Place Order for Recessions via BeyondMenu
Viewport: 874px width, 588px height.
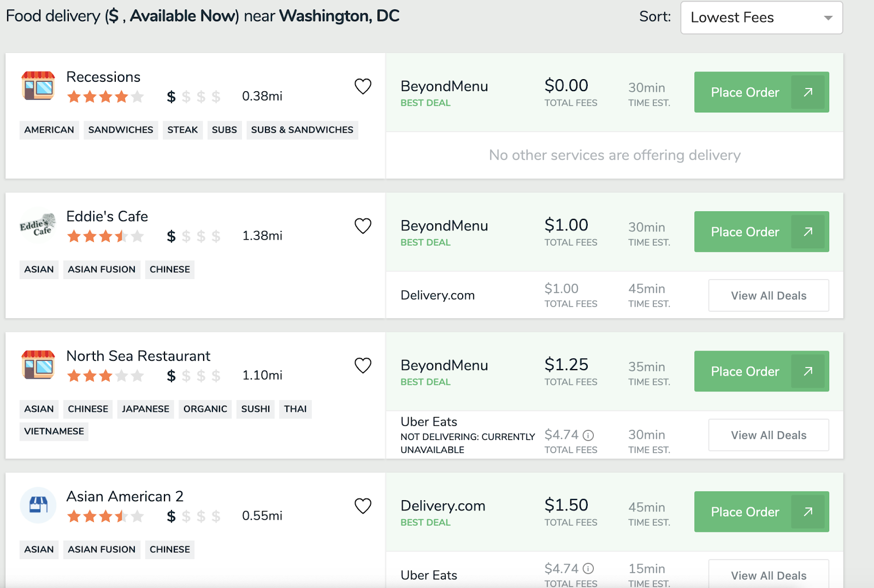coord(745,92)
